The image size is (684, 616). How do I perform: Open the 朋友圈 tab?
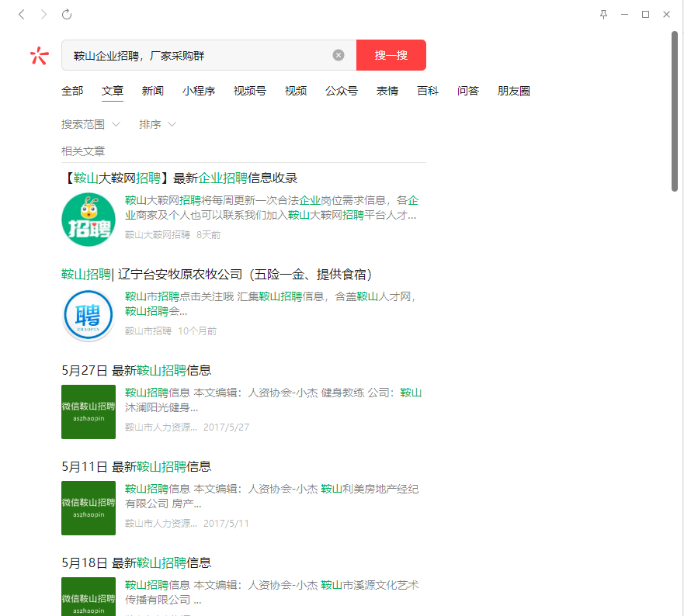[x=514, y=91]
